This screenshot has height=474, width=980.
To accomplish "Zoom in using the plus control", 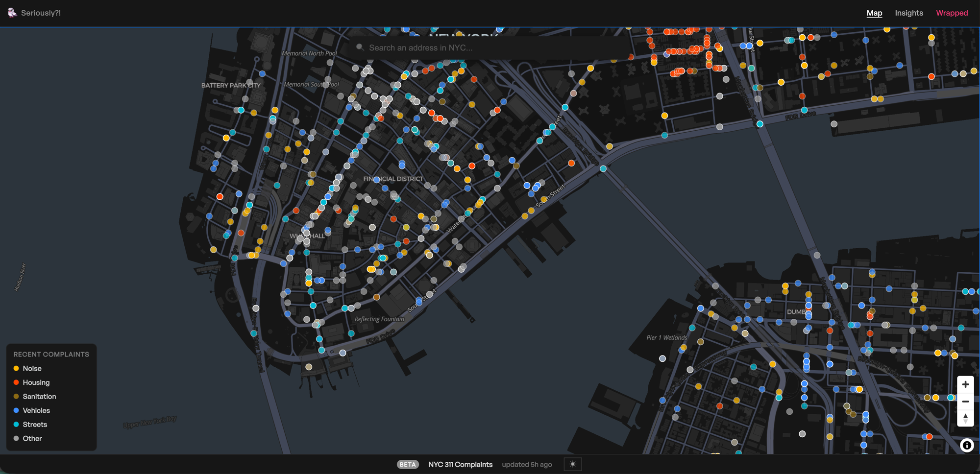I will 965,384.
